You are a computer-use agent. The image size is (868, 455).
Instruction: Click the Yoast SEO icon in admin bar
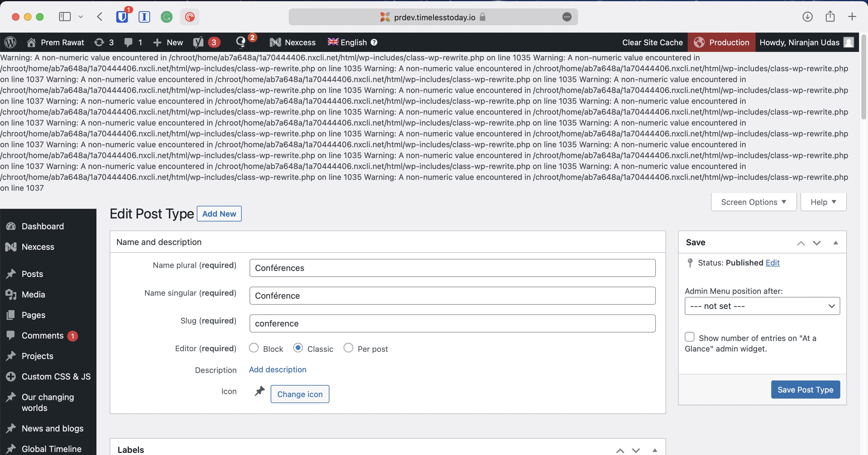199,42
